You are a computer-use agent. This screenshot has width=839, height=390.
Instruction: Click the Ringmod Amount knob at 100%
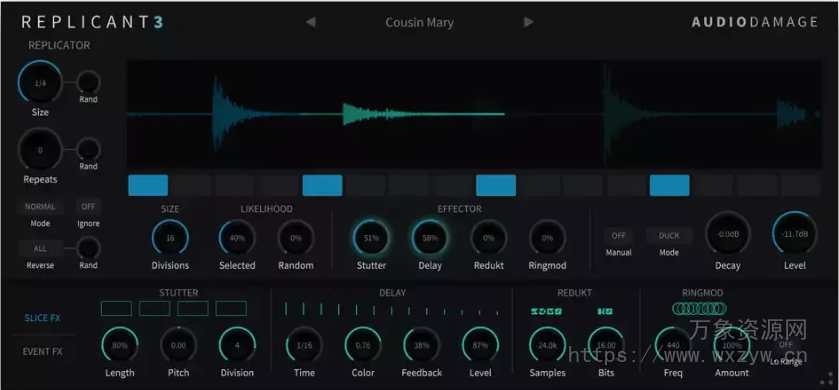tap(732, 345)
